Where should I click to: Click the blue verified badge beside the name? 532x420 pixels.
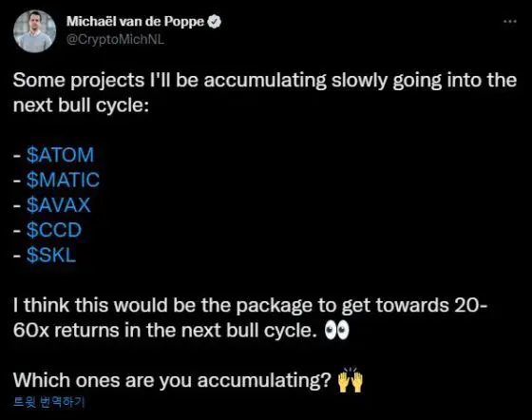point(215,22)
